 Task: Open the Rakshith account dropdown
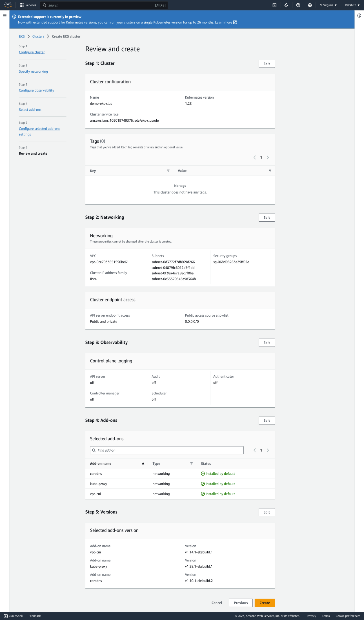pos(352,5)
